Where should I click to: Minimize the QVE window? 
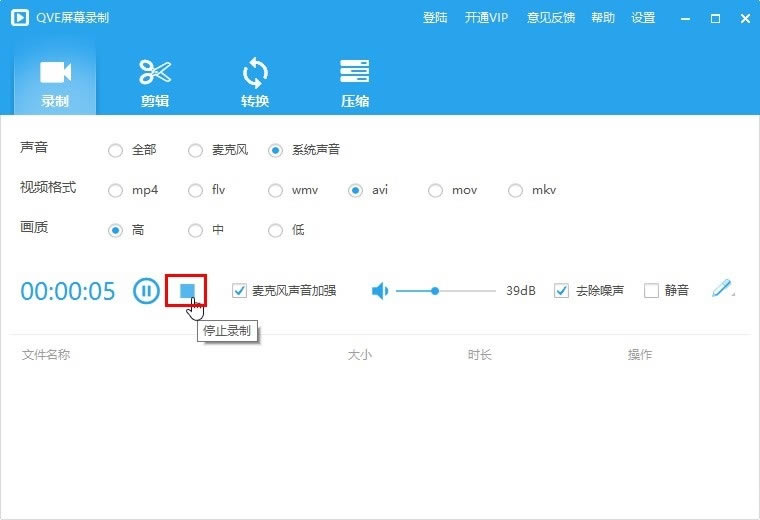685,19
